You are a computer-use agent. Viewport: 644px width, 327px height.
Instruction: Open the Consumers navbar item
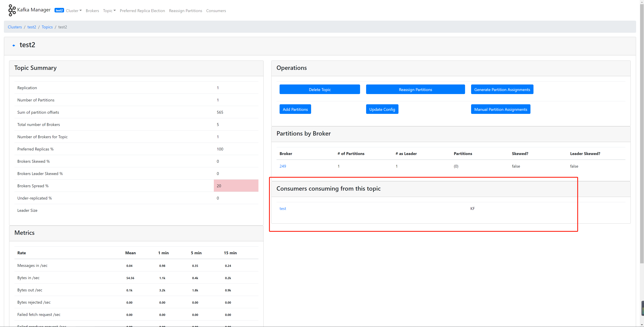216,11
